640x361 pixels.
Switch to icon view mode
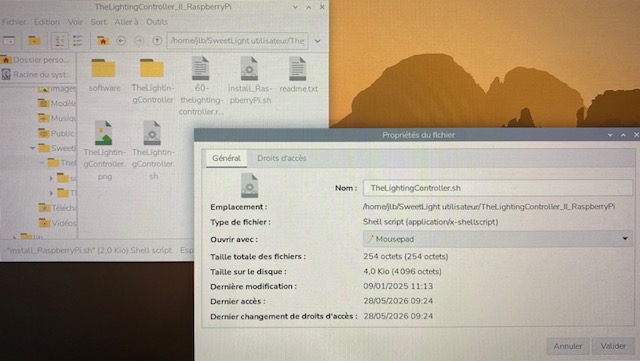click(x=60, y=41)
